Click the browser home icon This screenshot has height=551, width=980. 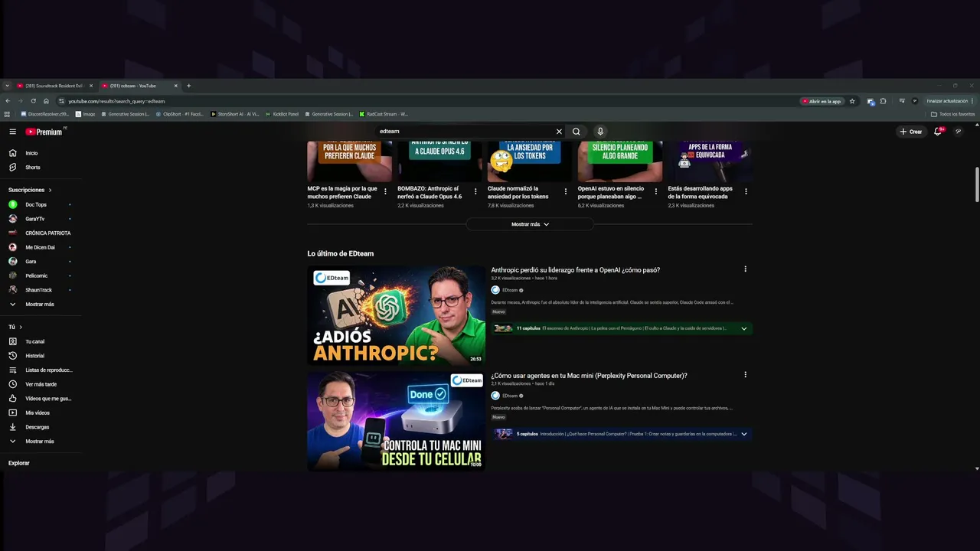46,101
